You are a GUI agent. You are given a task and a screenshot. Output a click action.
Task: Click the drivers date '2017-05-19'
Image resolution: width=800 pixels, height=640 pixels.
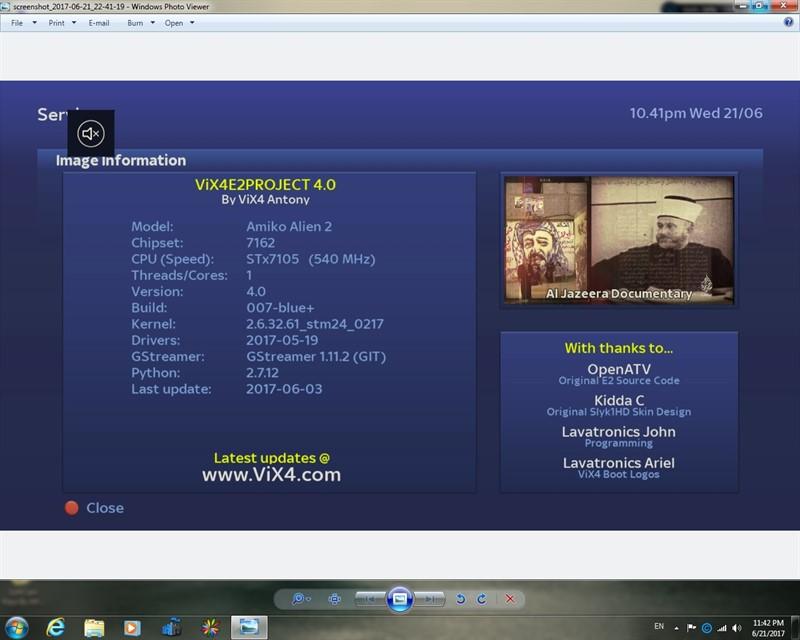(282, 340)
